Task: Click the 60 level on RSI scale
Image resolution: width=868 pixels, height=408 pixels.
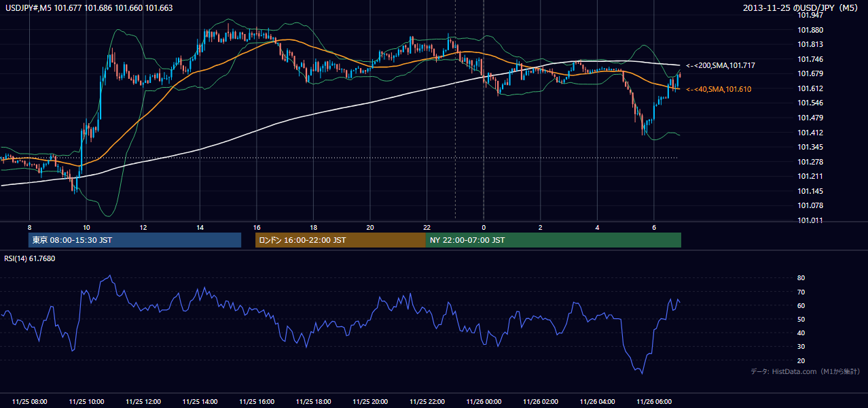Action: pyautogui.click(x=801, y=305)
